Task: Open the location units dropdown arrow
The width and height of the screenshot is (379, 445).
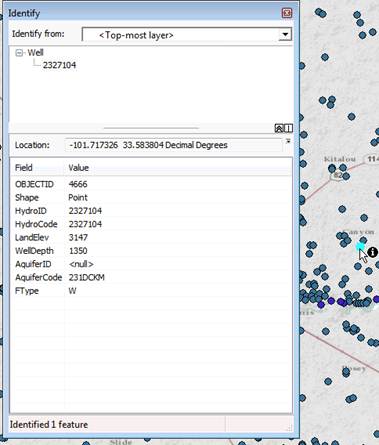Action: (x=288, y=141)
